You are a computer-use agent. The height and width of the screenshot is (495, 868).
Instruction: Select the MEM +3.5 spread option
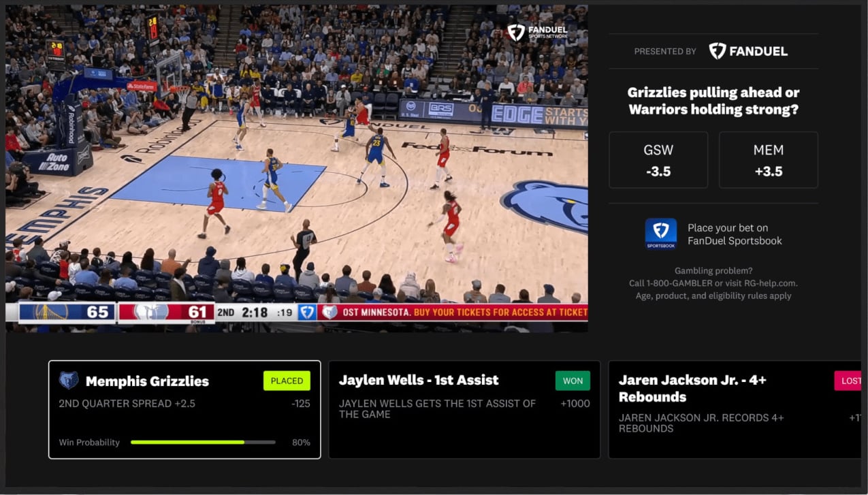point(768,159)
